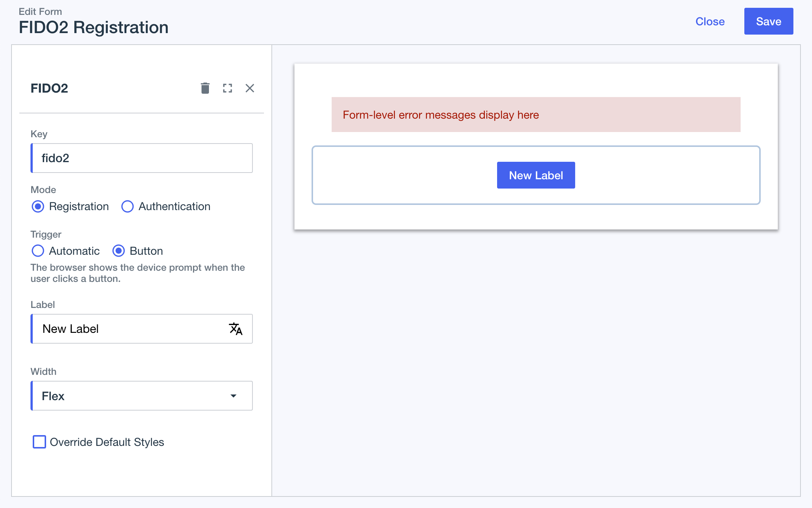Enable Override Default Styles
The image size is (812, 508).
pos(39,442)
